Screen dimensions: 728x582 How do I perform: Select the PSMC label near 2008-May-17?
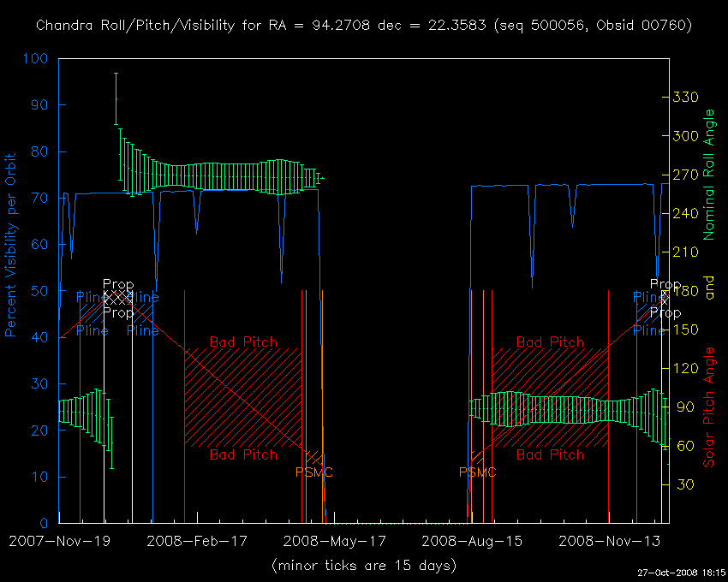coord(314,472)
